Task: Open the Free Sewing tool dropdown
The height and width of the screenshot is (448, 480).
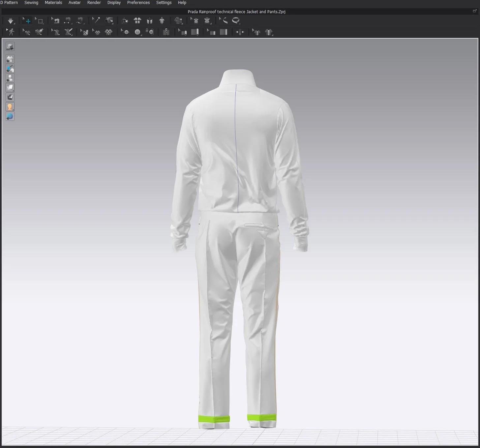Action: tap(80, 21)
